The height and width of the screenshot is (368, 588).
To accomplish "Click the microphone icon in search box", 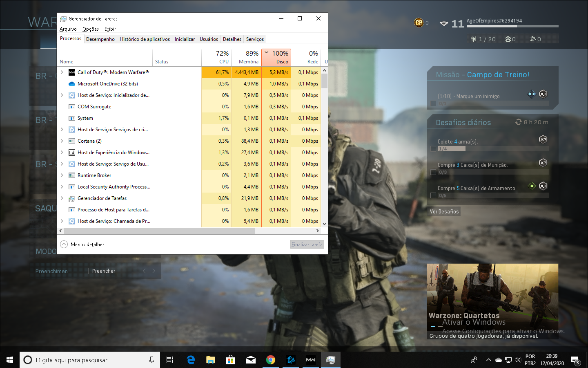I will coord(151,360).
